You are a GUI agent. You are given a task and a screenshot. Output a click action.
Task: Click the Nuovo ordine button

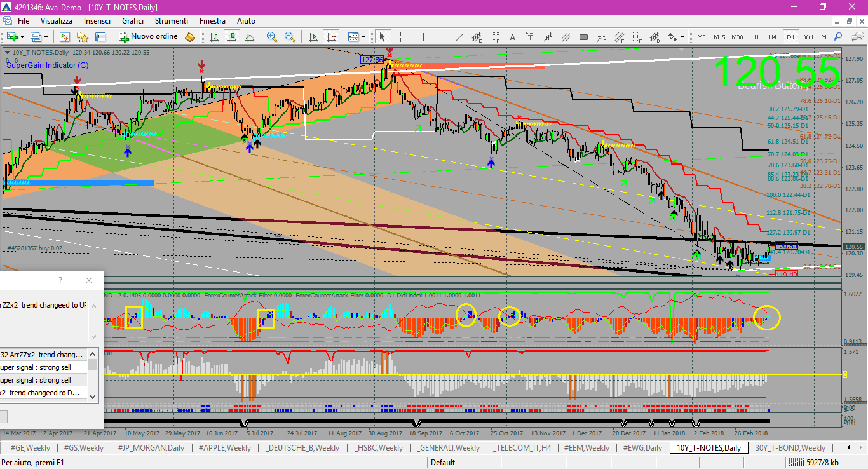(149, 37)
